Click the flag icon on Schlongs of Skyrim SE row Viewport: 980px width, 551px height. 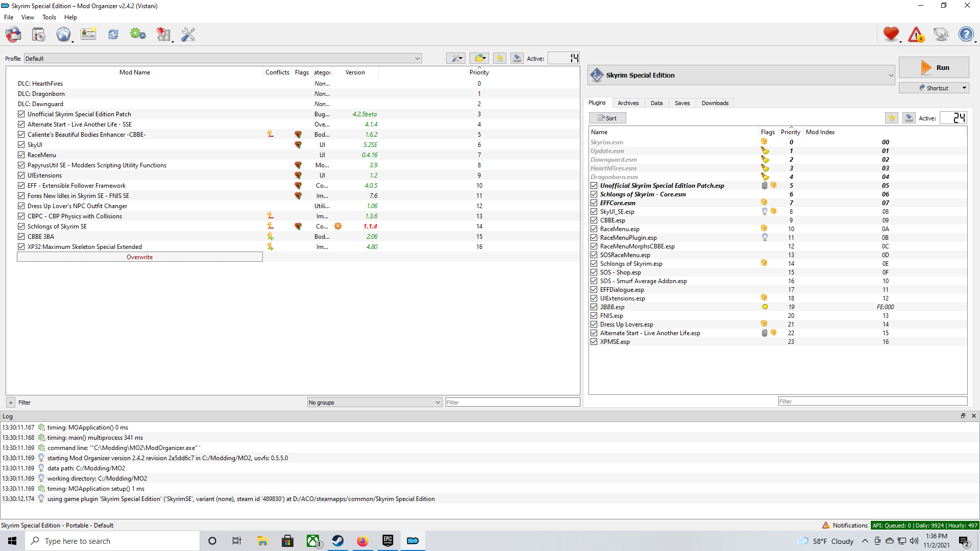click(298, 227)
